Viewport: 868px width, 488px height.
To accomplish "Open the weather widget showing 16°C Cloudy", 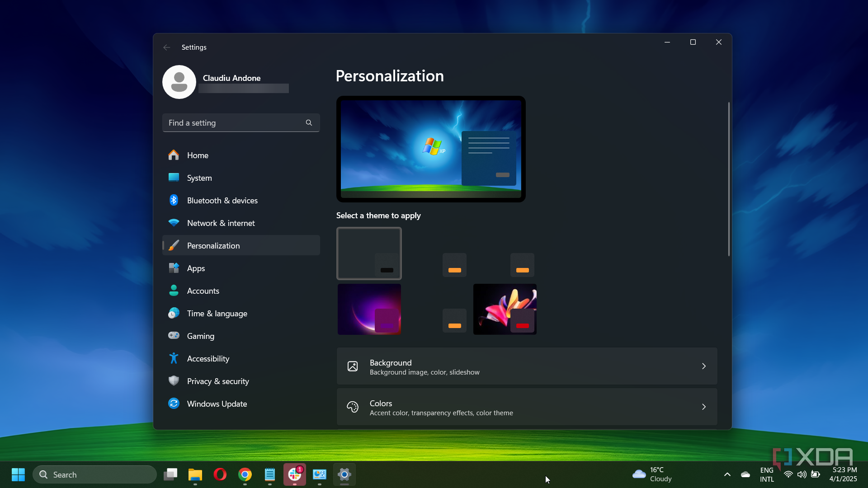I will point(652,474).
